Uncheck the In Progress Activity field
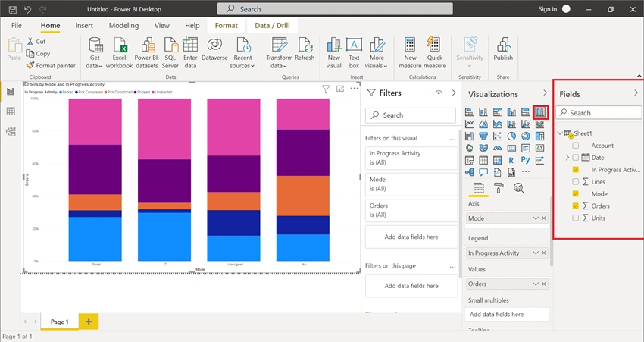 575,169
